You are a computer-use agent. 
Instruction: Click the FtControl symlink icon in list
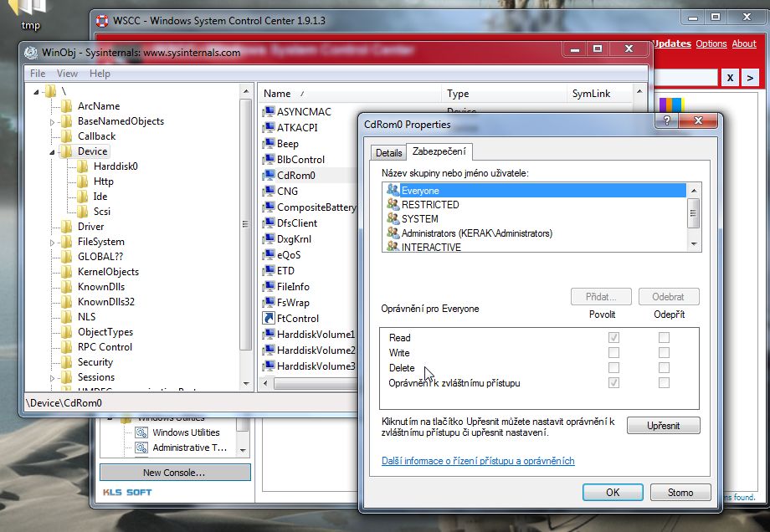point(269,319)
